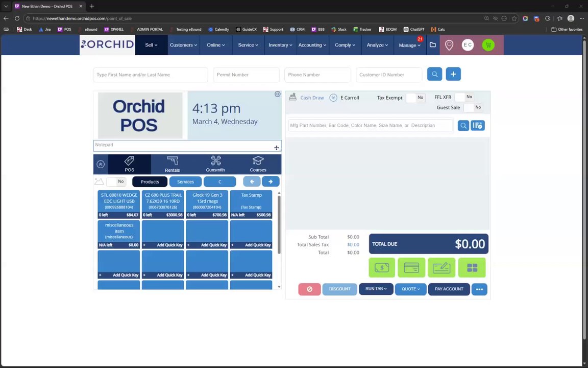Open the folder icon in navbar
The image size is (588, 368).
pyautogui.click(x=433, y=44)
